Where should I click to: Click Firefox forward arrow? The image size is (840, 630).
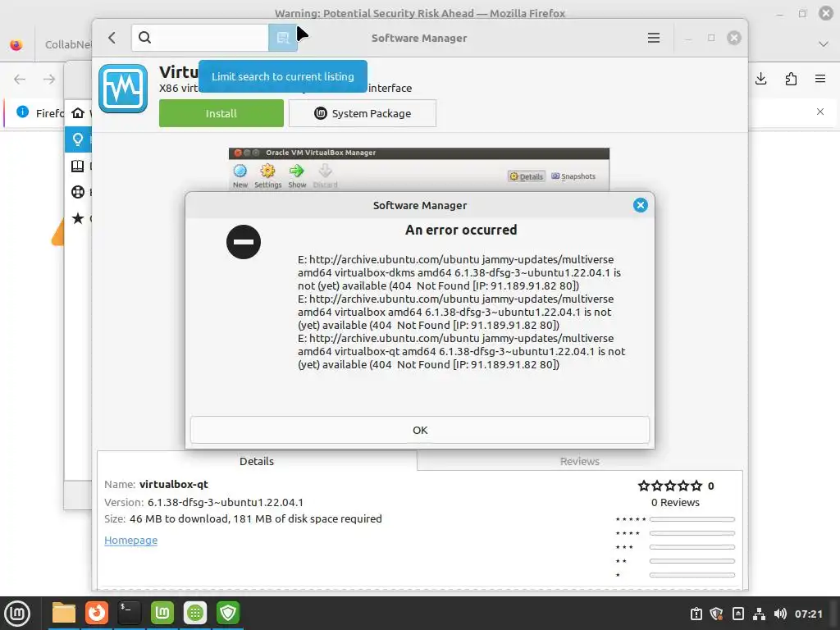[x=49, y=80]
